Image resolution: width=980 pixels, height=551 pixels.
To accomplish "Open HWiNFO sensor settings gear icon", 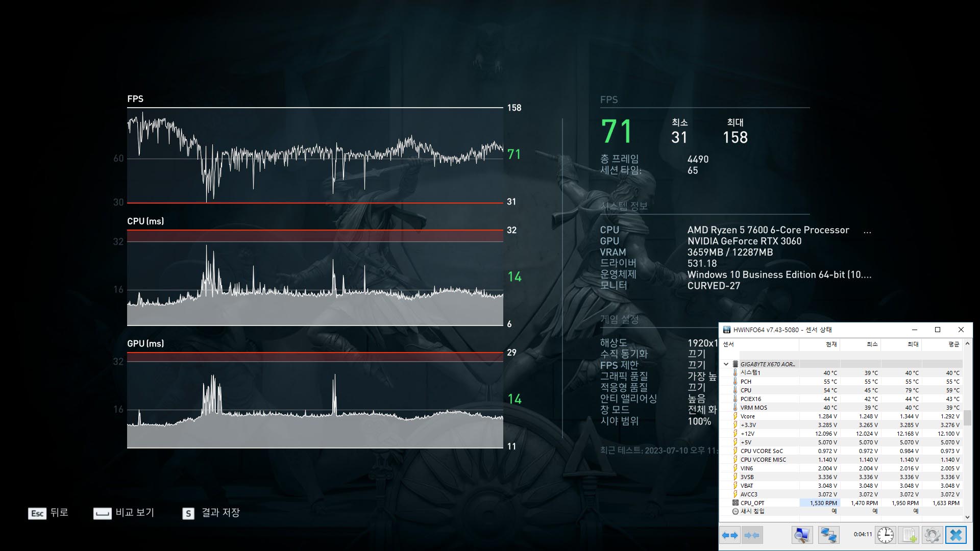I will tap(932, 535).
